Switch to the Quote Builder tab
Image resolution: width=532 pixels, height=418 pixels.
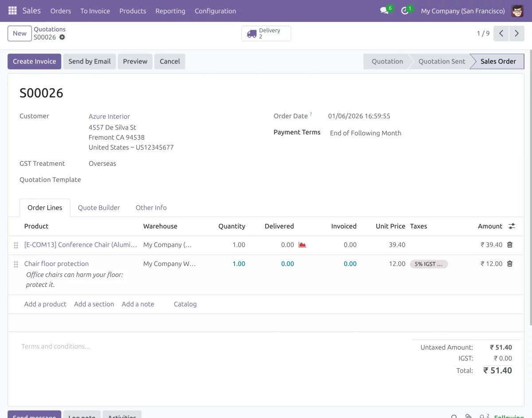[99, 207]
